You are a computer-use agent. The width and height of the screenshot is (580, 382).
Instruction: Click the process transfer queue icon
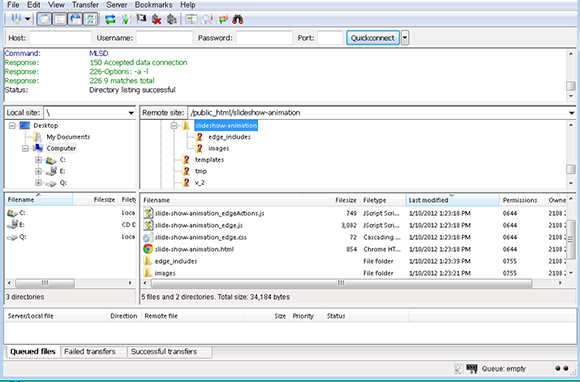click(x=125, y=19)
